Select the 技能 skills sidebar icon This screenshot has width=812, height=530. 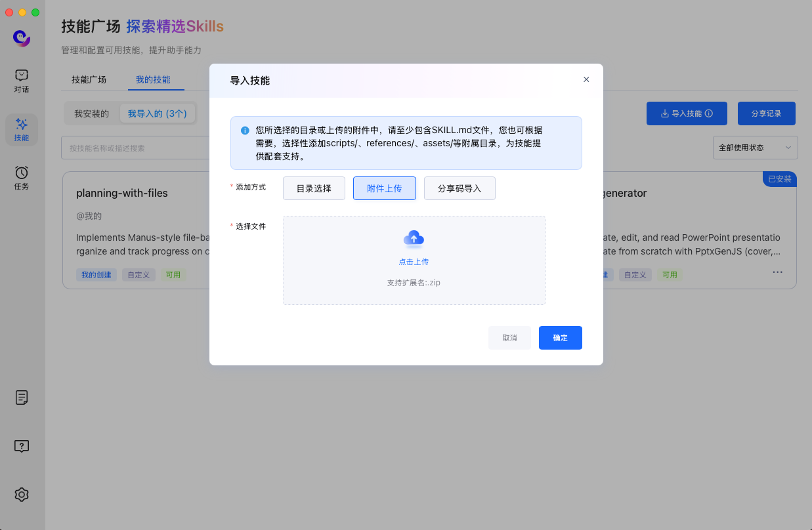tap(22, 130)
